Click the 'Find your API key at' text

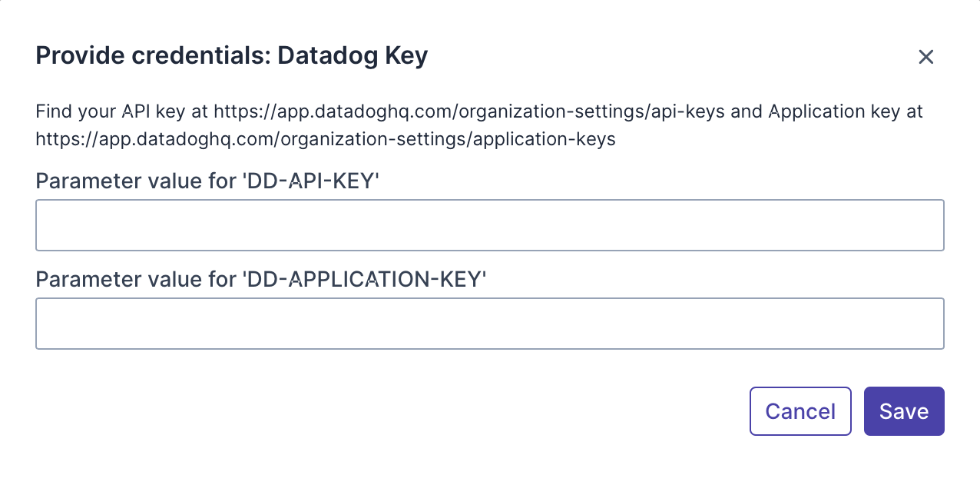121,112
